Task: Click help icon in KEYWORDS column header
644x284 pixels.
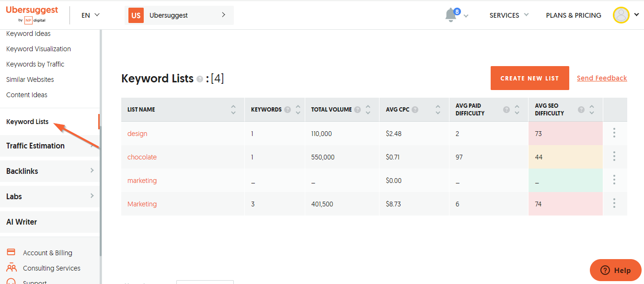Action: pos(287,110)
